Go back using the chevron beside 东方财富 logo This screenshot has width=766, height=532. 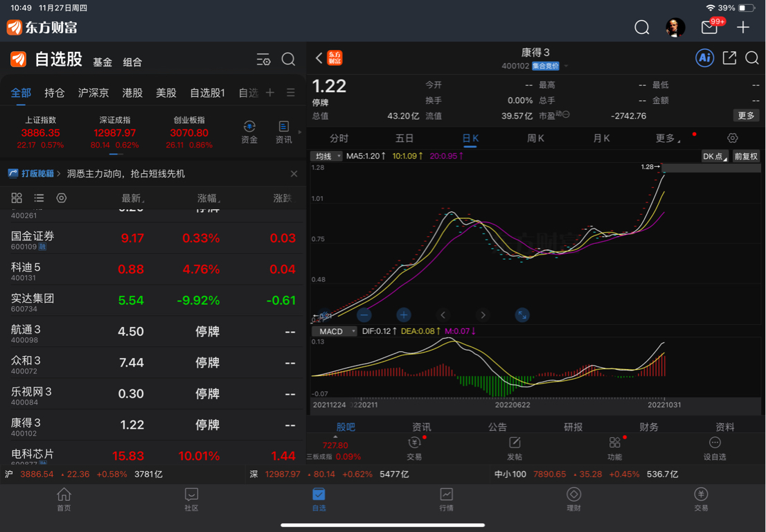coord(319,58)
